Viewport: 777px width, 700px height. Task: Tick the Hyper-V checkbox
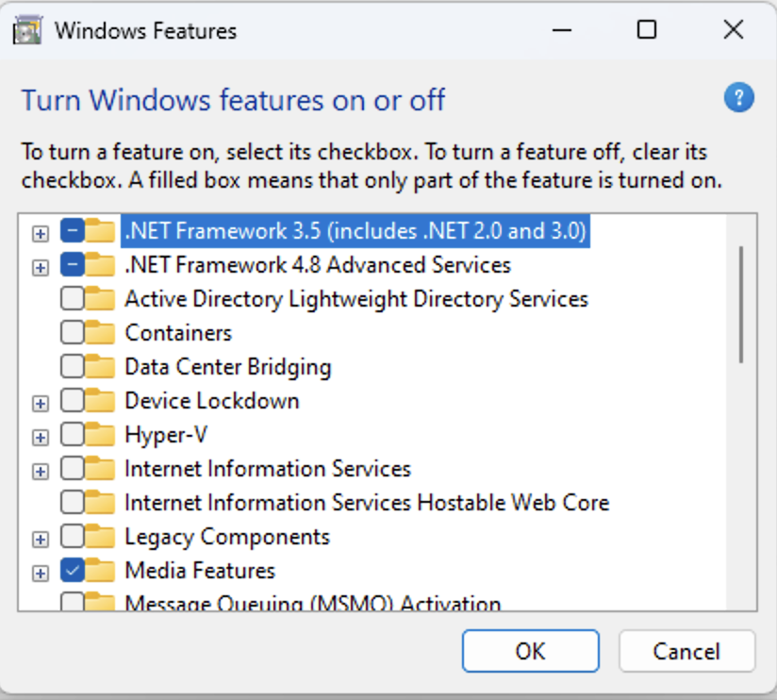73,435
